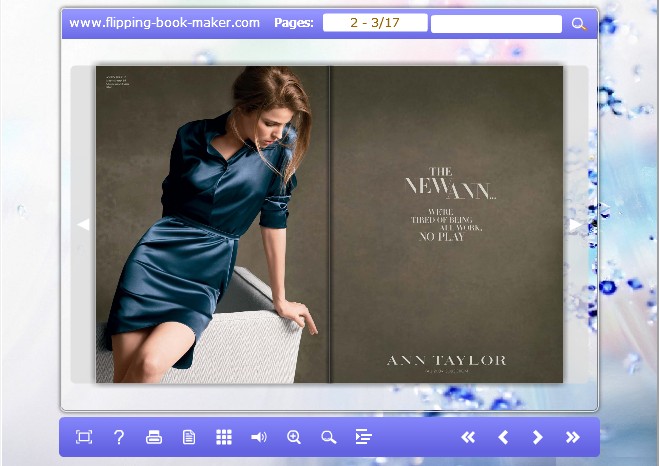
Task: Click the search icon in top bar
Action: pyautogui.click(x=579, y=24)
